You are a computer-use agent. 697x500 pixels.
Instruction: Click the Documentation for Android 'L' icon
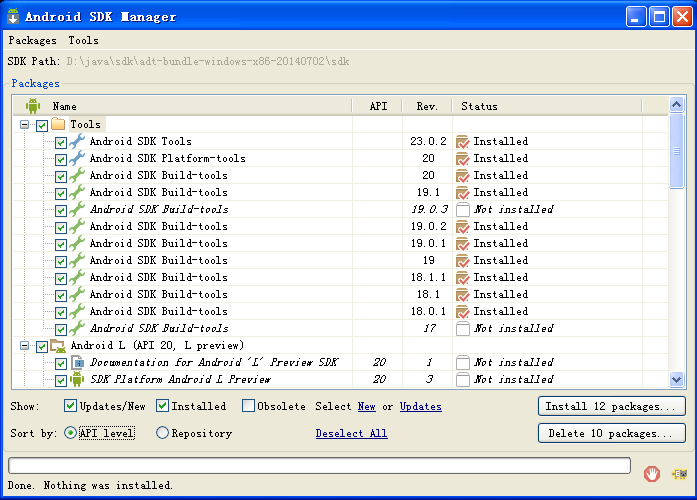pyautogui.click(x=77, y=362)
